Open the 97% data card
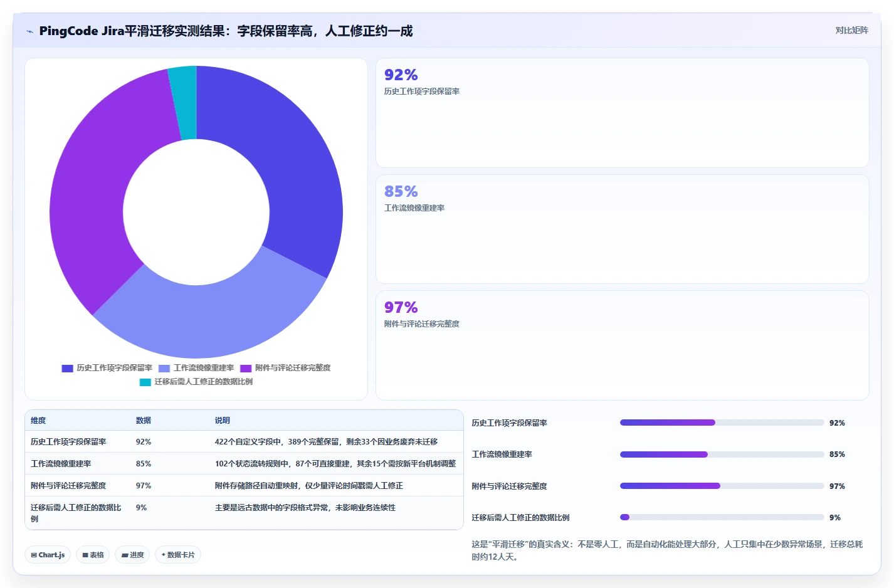894x588 pixels. [622, 345]
